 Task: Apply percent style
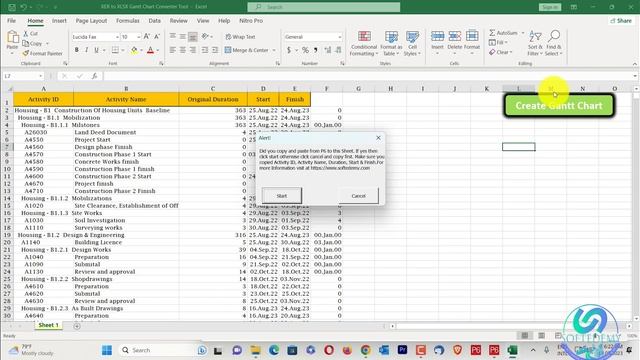(305, 50)
